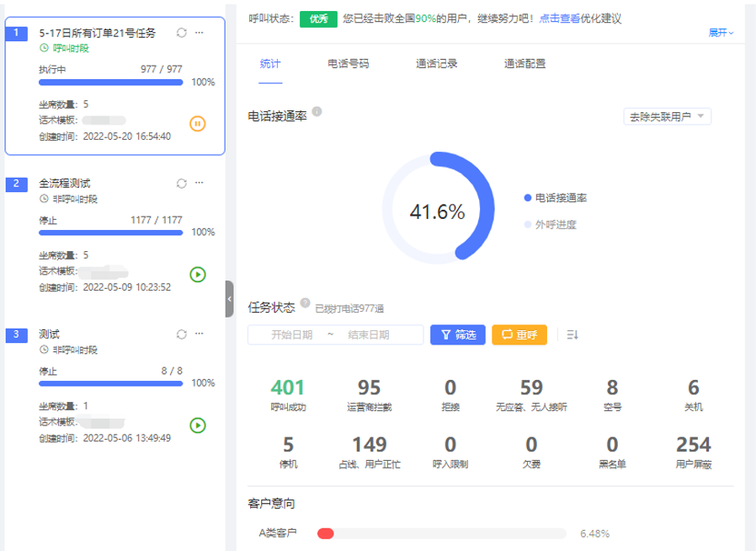756x551 pixels.
Task: Expand the call status banner with 展开
Action: tap(721, 33)
